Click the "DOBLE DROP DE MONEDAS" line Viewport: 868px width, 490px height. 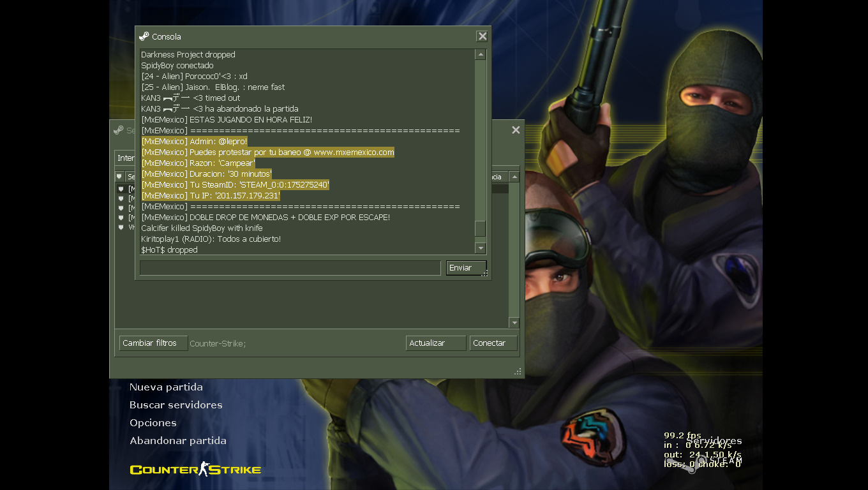[x=266, y=218]
